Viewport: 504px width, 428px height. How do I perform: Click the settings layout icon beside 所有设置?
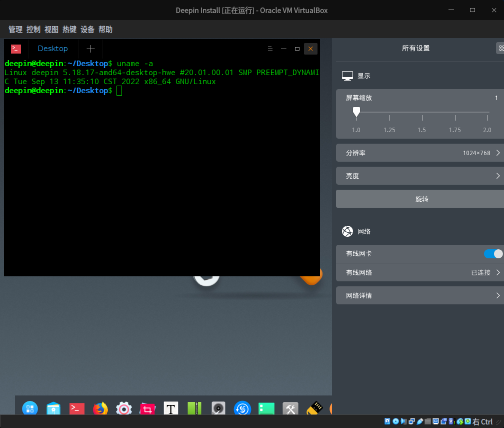click(500, 48)
